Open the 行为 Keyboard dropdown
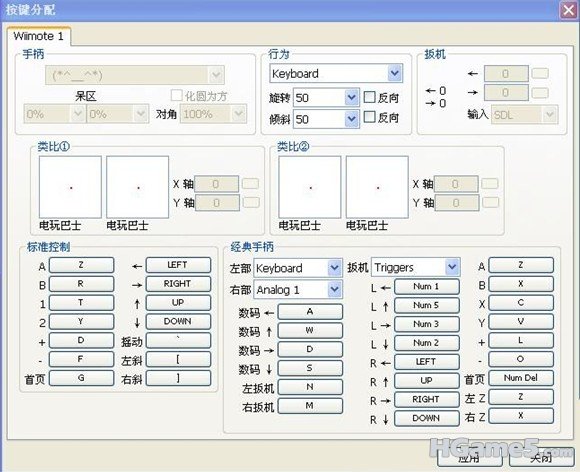 pyautogui.click(x=336, y=74)
